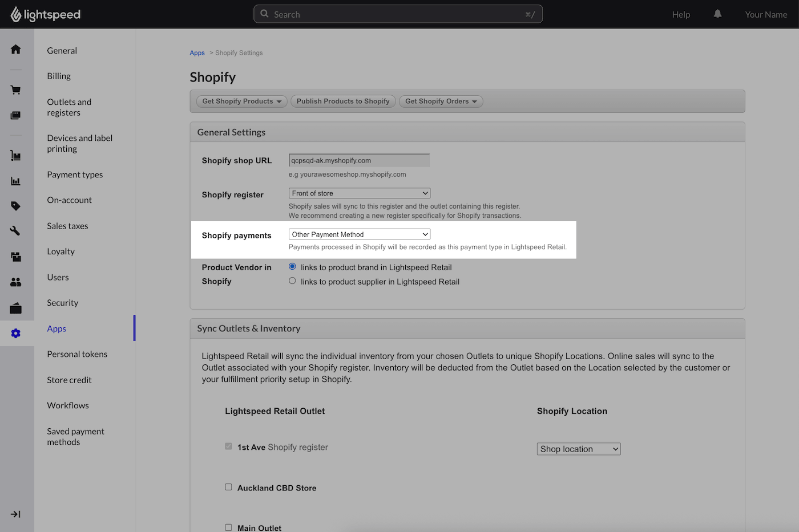Click the Apps breadcrumb link

(x=197, y=53)
